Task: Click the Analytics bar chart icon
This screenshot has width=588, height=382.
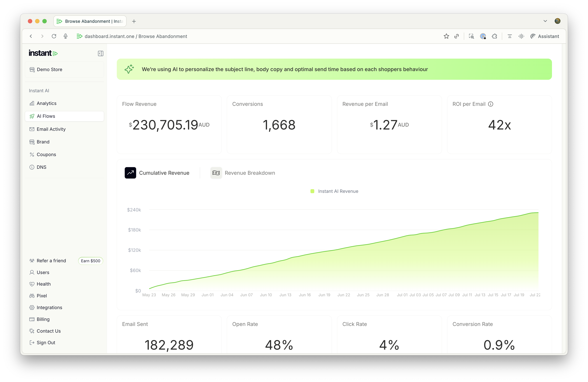Action: click(32, 103)
